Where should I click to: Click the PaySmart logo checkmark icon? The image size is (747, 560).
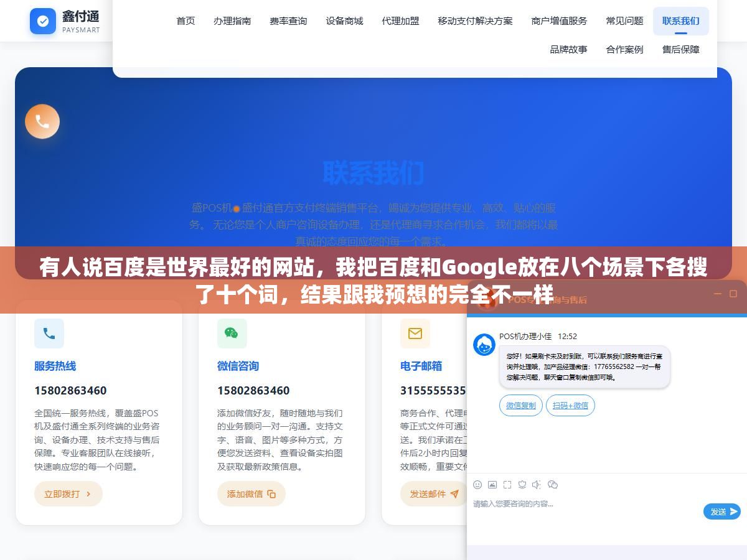43,21
